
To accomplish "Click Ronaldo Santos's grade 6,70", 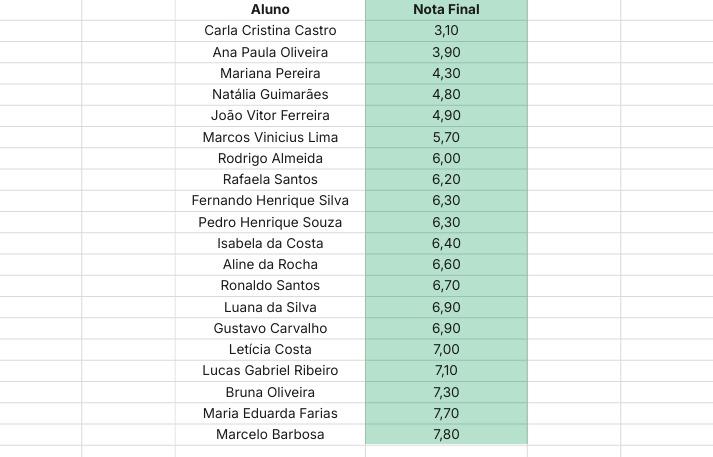I will 446,286.
